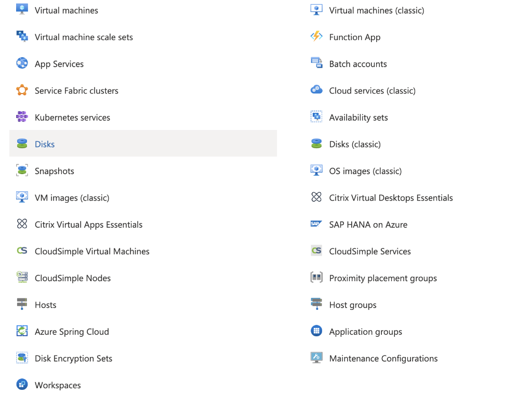
Task: Click the Application groups blue icon
Action: (316, 331)
